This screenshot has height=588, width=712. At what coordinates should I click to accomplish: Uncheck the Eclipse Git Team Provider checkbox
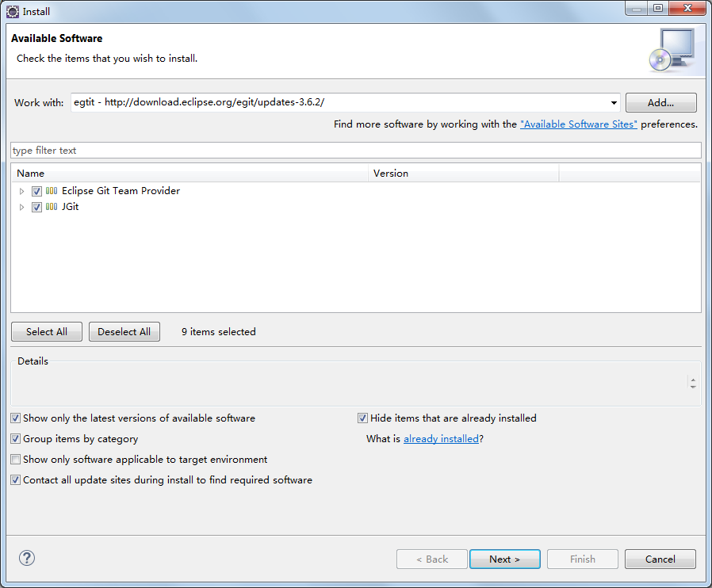(x=36, y=191)
